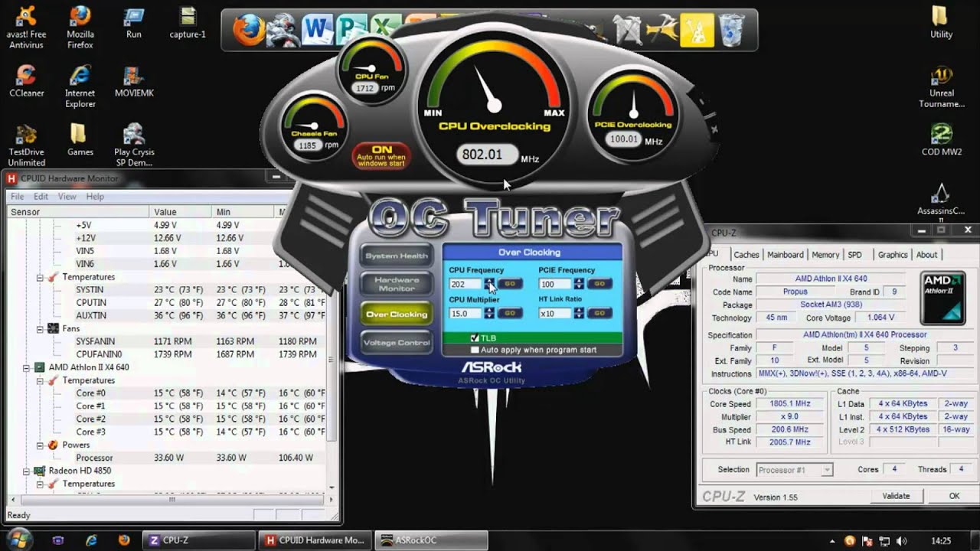This screenshot has width=980, height=551.
Task: Click the yellow party hat dock icon
Action: 697,30
